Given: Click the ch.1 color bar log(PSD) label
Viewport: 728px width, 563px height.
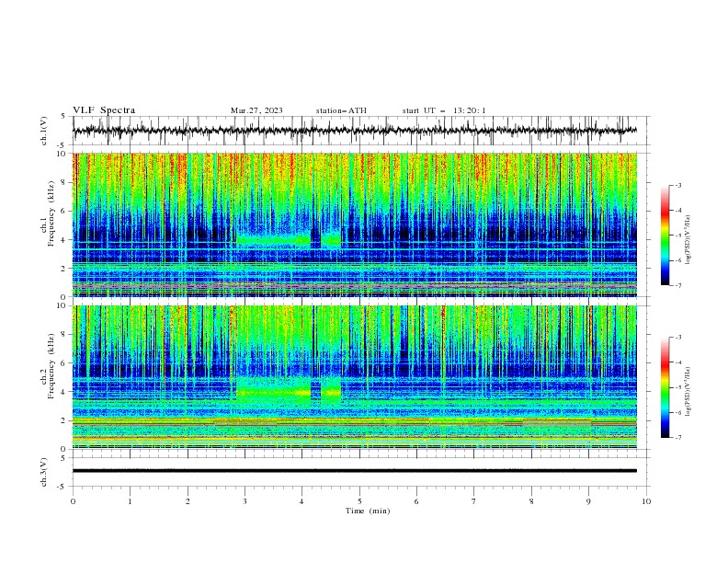Looking at the screenshot, I should point(688,240).
